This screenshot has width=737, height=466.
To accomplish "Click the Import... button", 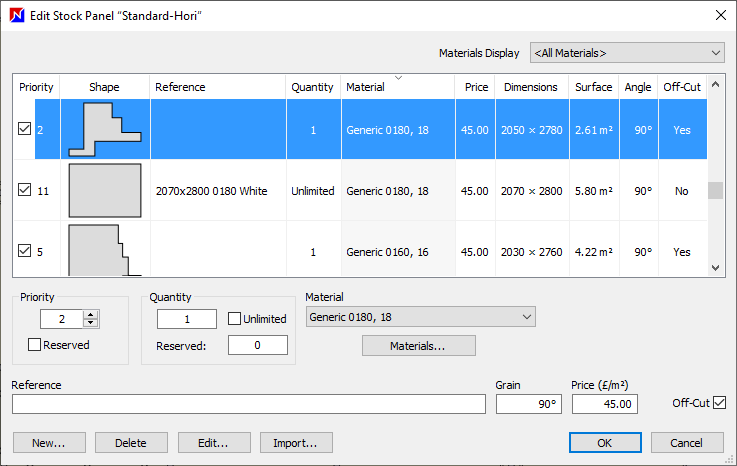I will [296, 442].
